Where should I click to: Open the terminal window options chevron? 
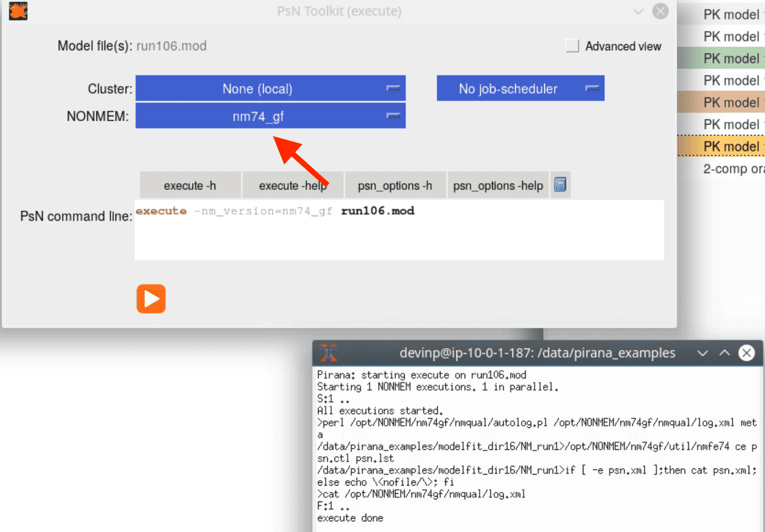click(x=703, y=353)
